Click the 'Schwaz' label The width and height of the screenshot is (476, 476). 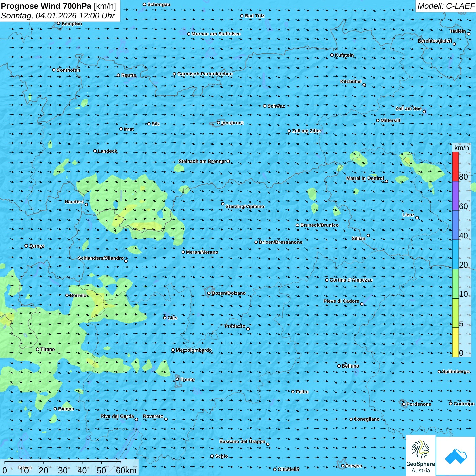[x=276, y=106]
